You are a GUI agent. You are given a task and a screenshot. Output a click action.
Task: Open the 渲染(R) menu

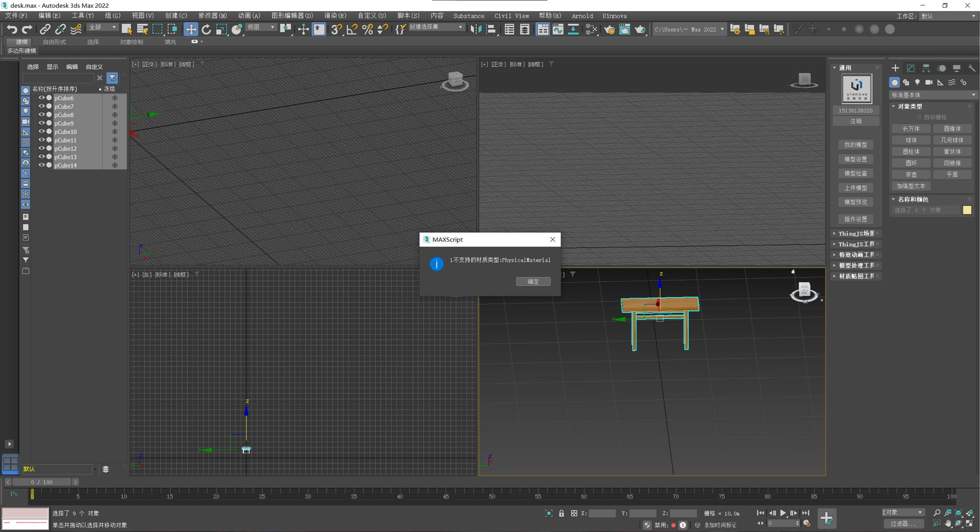pyautogui.click(x=335, y=16)
